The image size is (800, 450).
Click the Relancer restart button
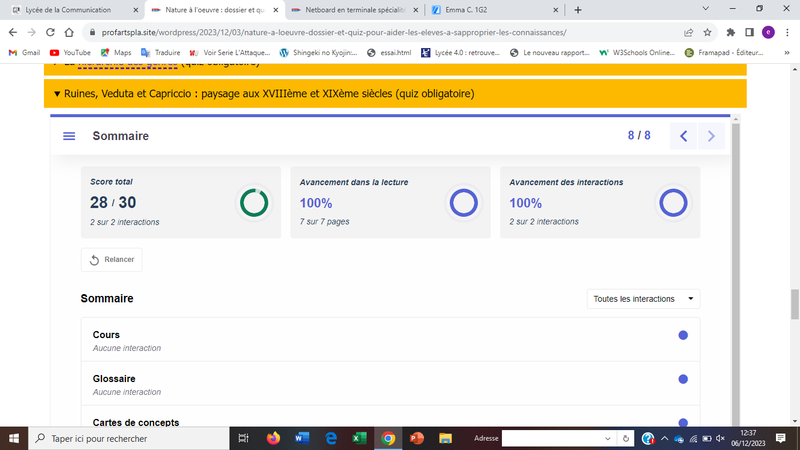[x=111, y=259]
